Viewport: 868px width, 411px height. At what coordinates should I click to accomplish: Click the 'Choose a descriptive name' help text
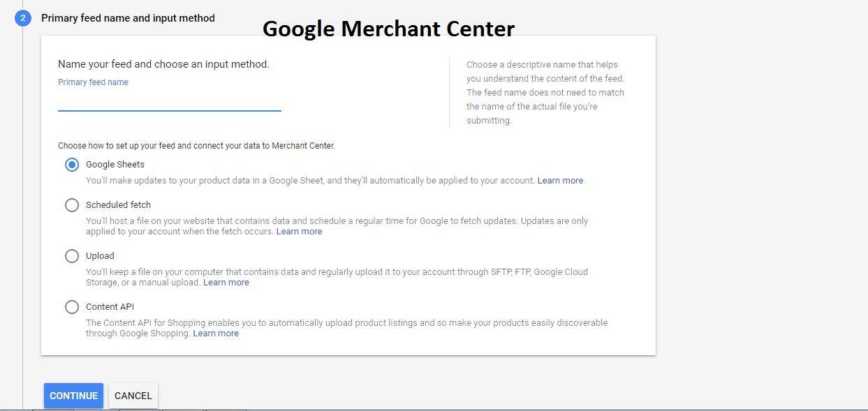pyautogui.click(x=545, y=92)
